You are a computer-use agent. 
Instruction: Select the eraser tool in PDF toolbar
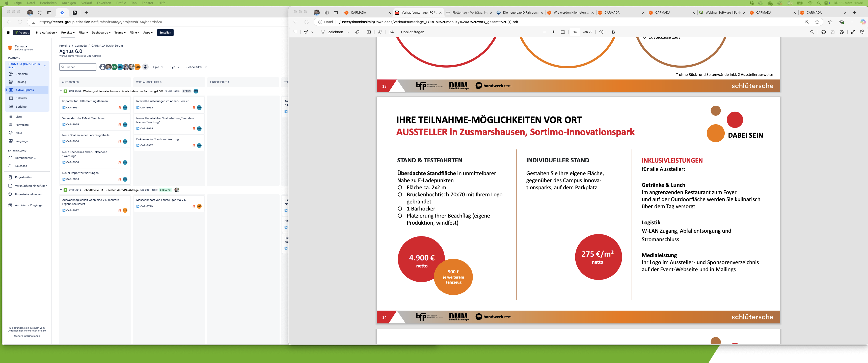click(357, 32)
